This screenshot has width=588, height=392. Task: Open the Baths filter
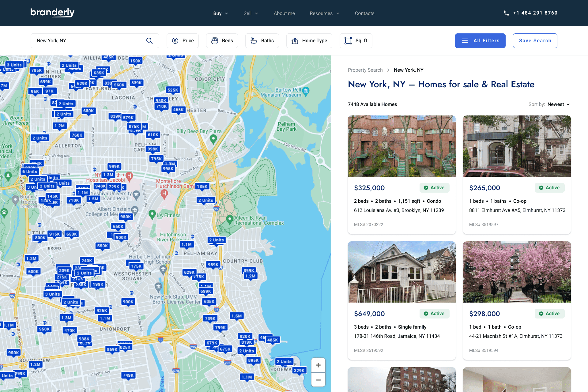[262, 41]
